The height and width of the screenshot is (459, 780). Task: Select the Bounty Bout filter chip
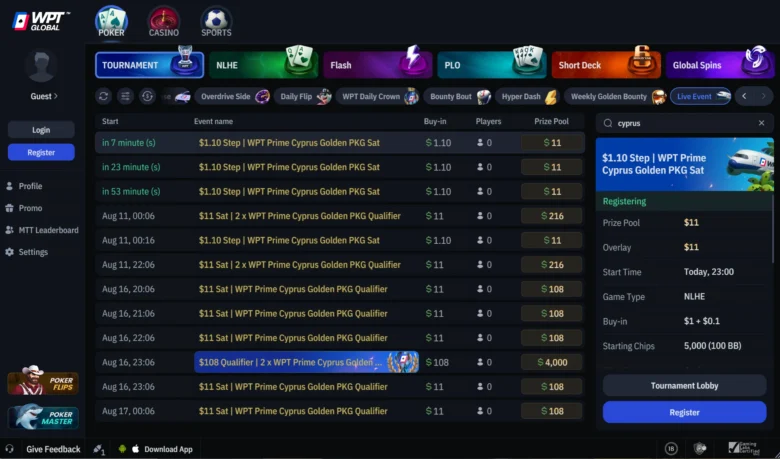click(458, 96)
